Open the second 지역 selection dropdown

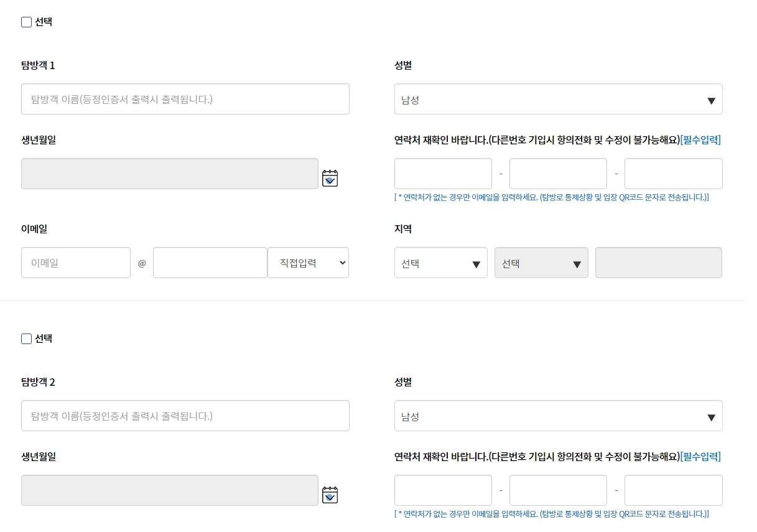click(x=541, y=263)
